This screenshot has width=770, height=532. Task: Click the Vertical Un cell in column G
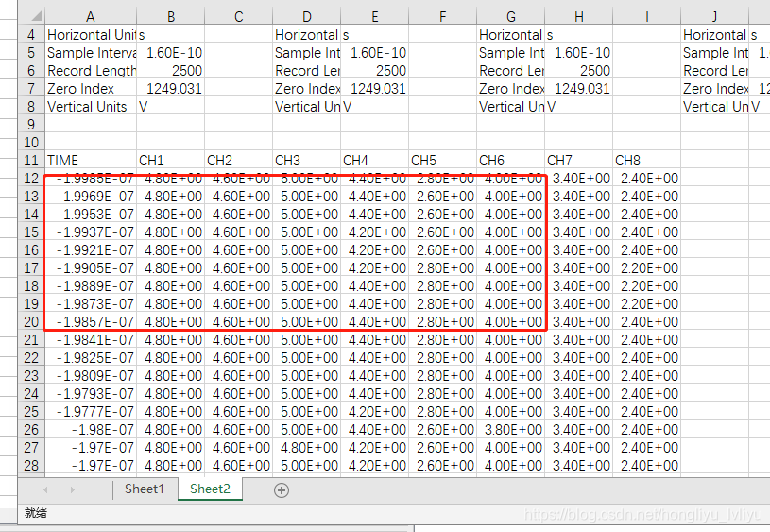coord(511,107)
